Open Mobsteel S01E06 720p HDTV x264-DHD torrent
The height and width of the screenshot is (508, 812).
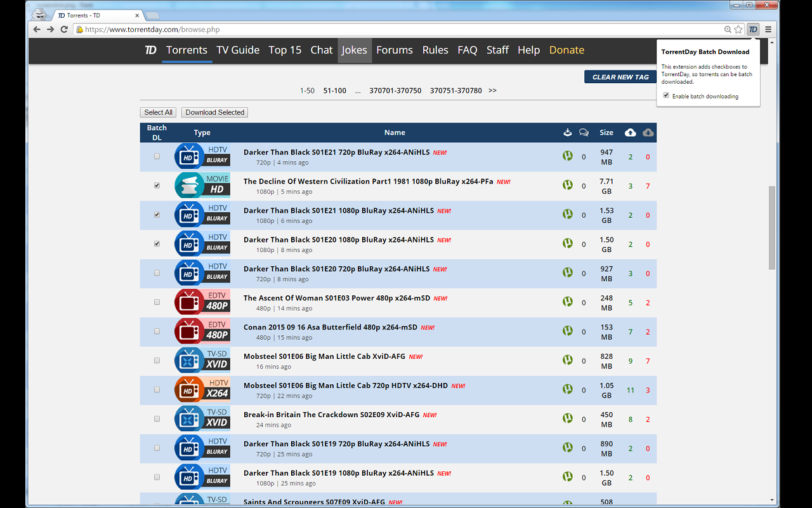(346, 385)
